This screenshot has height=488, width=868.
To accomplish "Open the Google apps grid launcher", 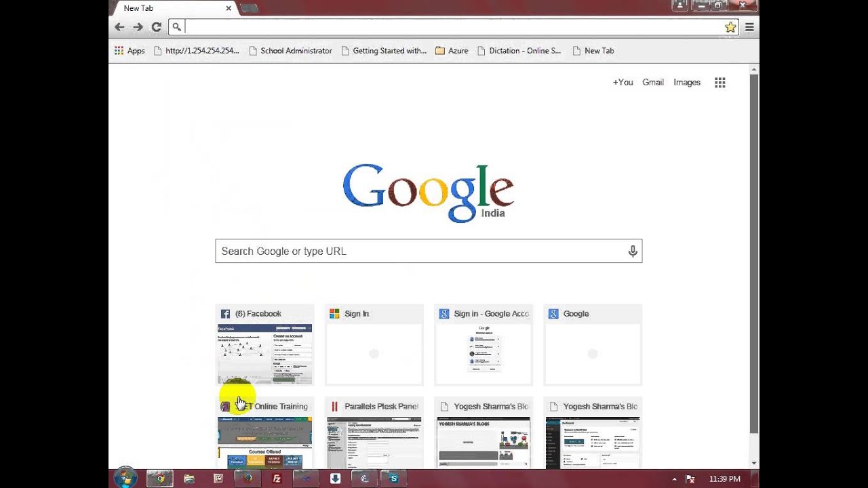I will coord(720,82).
